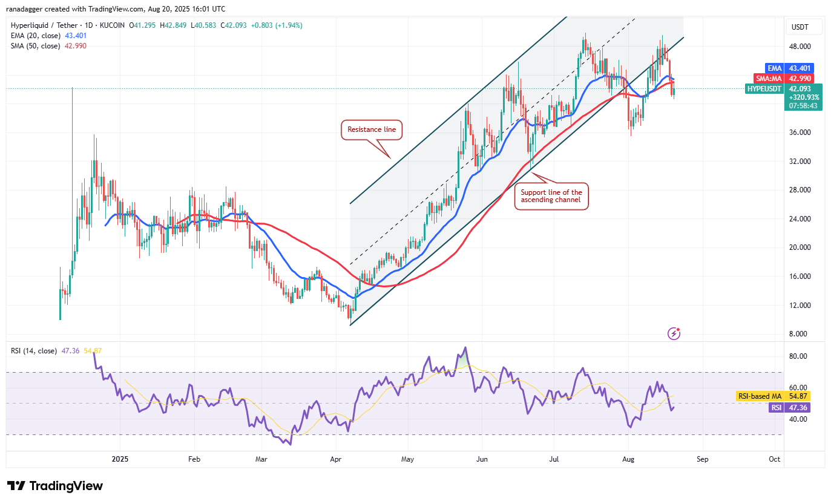This screenshot has height=504, width=831.
Task: Click the Jun label on time axis
Action: pos(482,459)
